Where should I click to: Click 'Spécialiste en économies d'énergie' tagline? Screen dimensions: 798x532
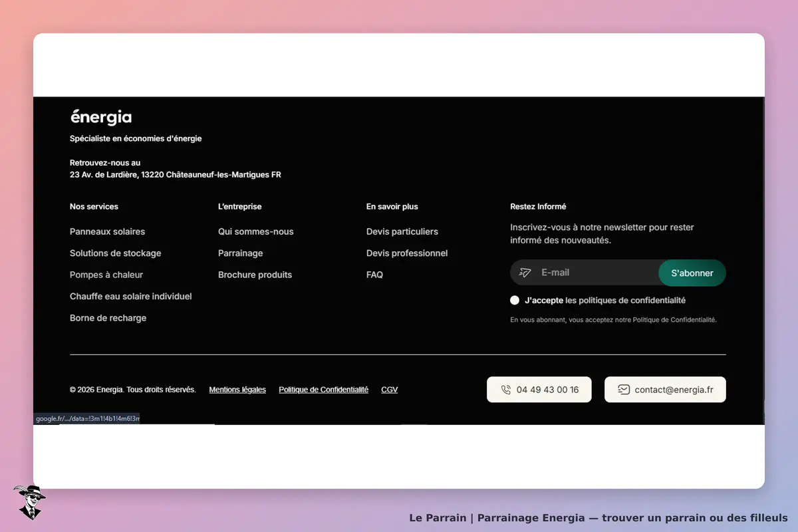click(x=136, y=139)
